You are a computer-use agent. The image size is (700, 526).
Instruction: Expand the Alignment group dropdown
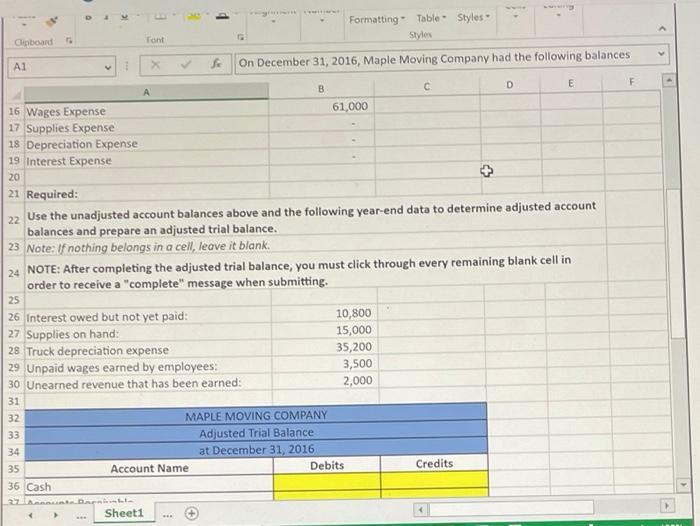(273, 21)
